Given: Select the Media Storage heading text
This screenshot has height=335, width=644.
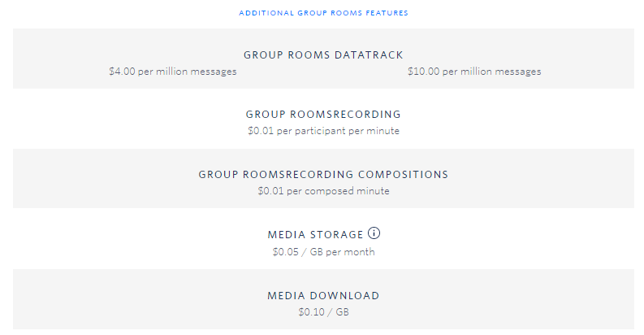Looking at the screenshot, I should coord(315,235).
